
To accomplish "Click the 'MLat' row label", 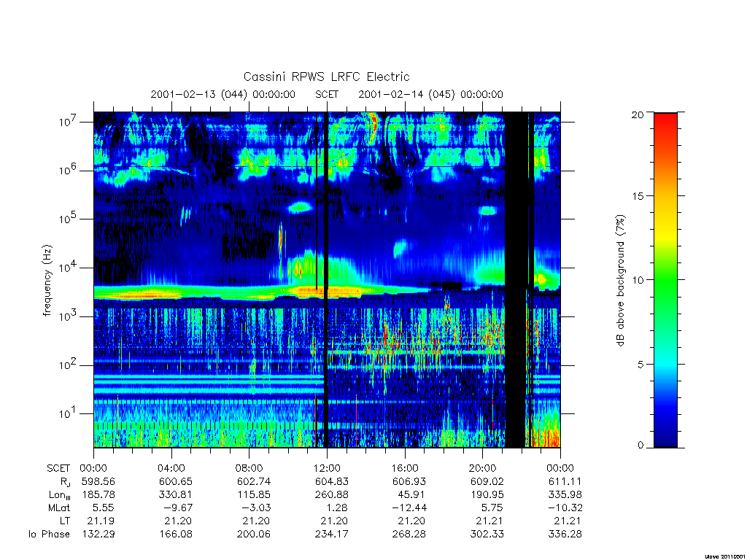I will 59,508.
